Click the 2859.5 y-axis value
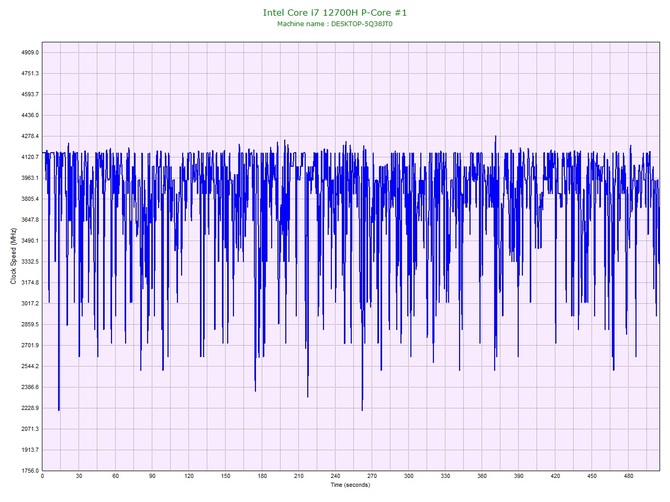The image size is (670, 502). [x=30, y=325]
